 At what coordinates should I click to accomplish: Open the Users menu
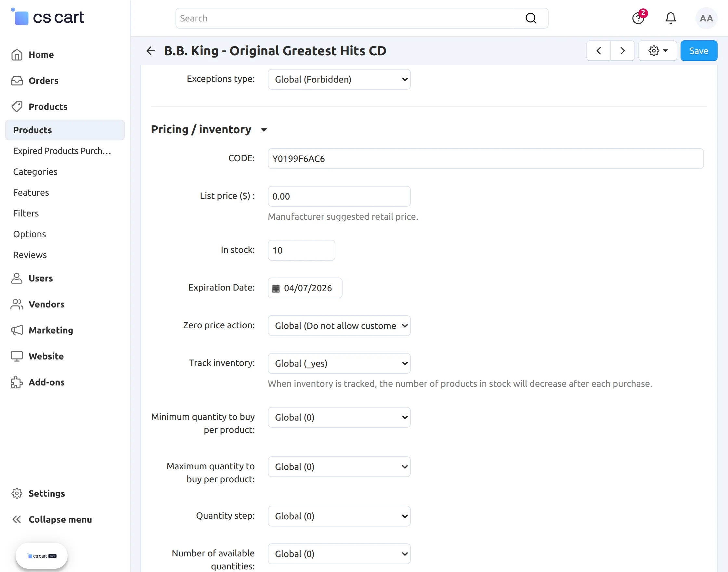point(41,278)
